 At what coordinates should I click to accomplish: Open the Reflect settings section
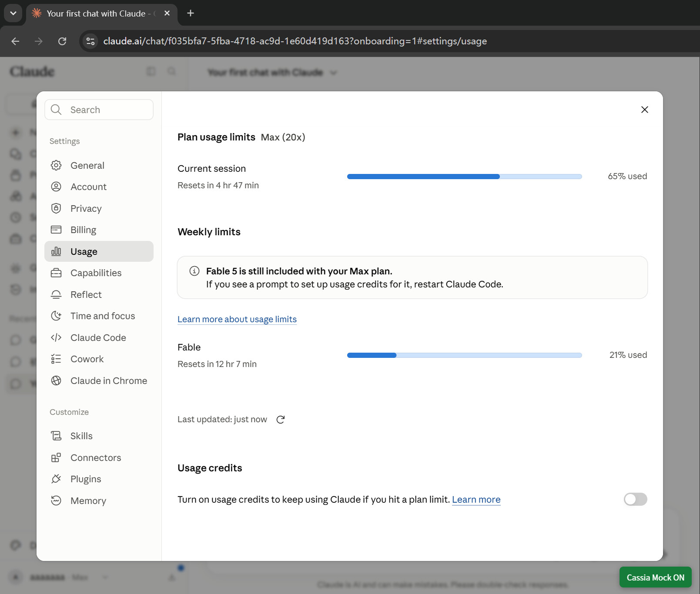[99, 294]
